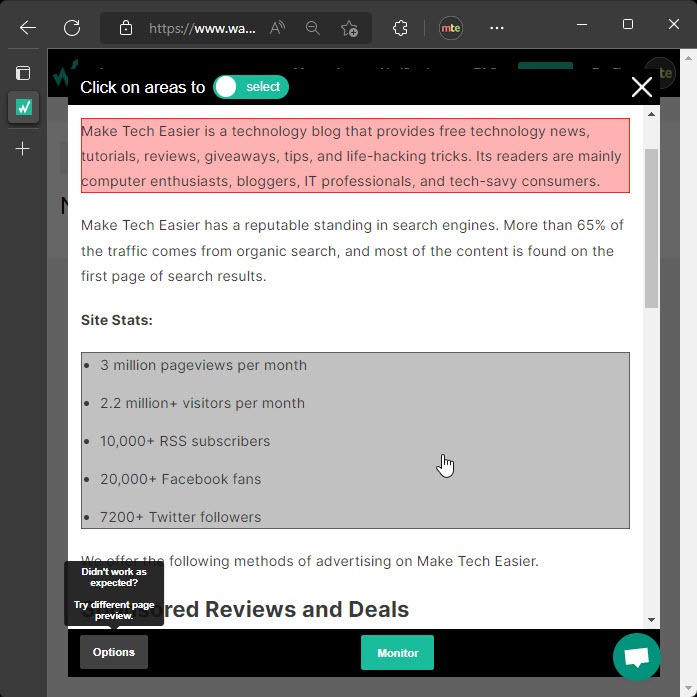Click the 'methods of advertising' sentence

309,561
